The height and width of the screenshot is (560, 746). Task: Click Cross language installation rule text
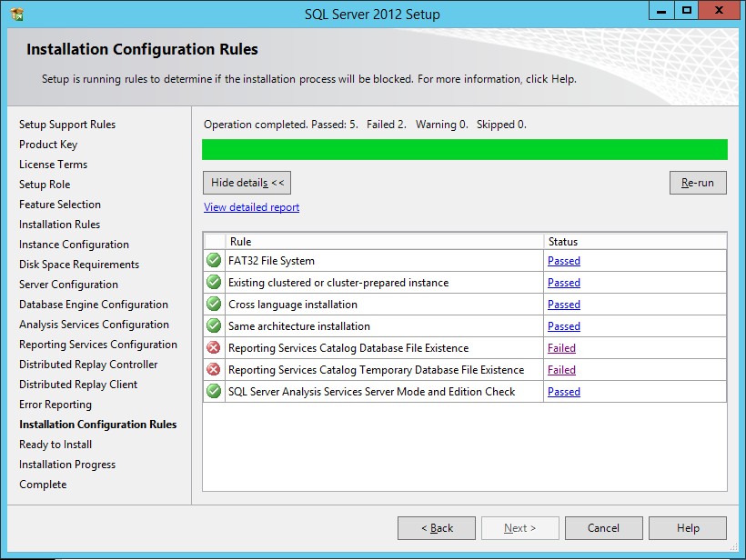293,305
